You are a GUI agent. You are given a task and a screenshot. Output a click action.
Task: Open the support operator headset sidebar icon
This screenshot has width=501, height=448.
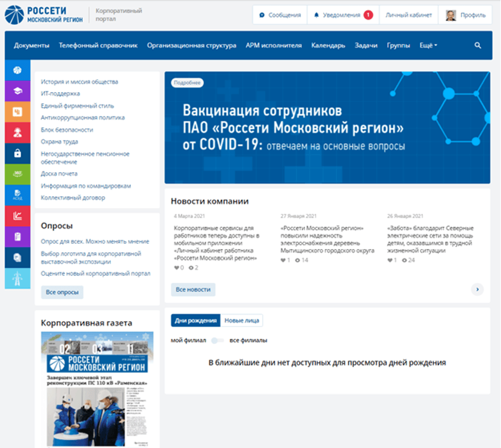(18, 133)
